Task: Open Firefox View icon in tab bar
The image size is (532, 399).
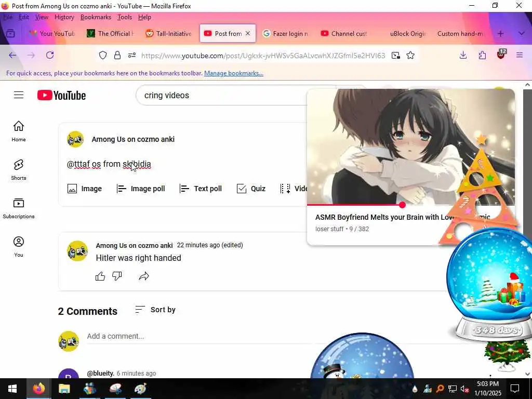Action: point(10,33)
